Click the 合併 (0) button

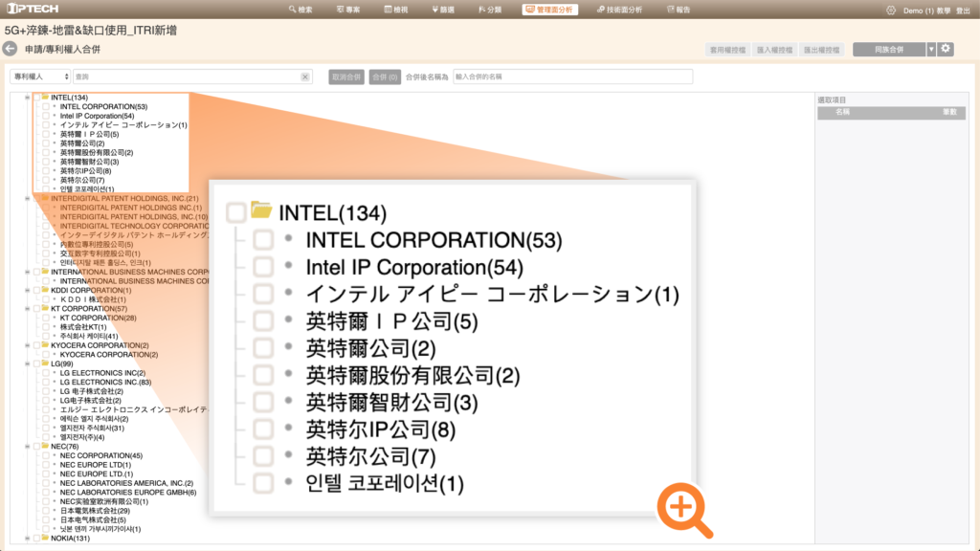click(x=385, y=77)
